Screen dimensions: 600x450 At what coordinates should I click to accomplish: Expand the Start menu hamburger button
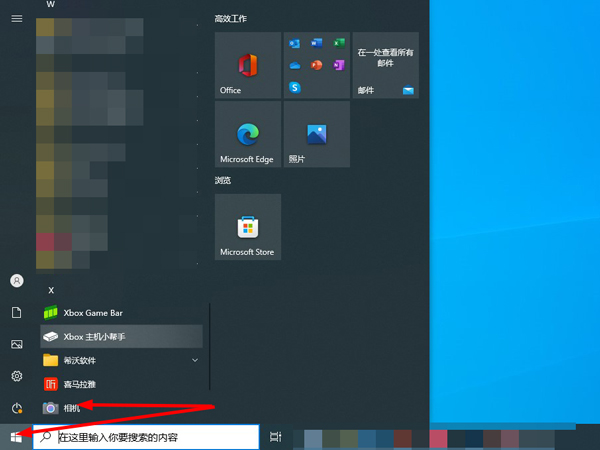click(17, 19)
